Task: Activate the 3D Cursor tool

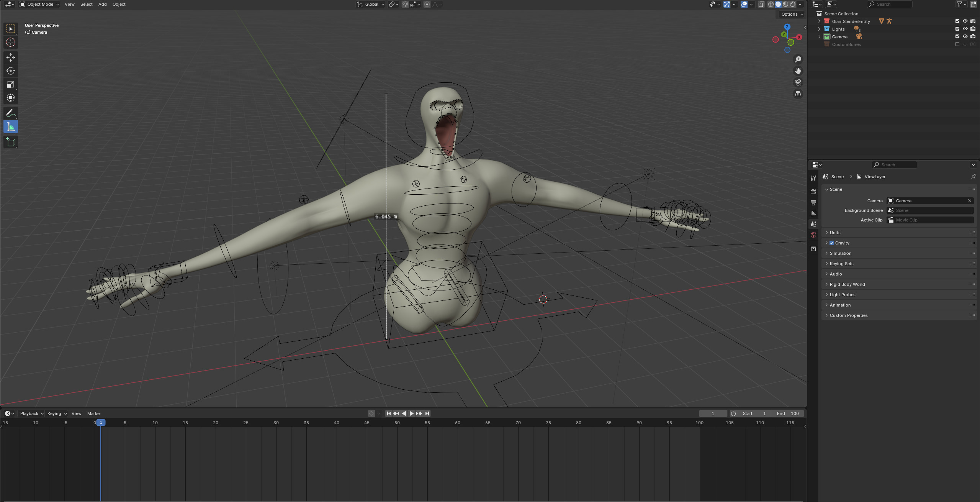Action: tap(11, 42)
